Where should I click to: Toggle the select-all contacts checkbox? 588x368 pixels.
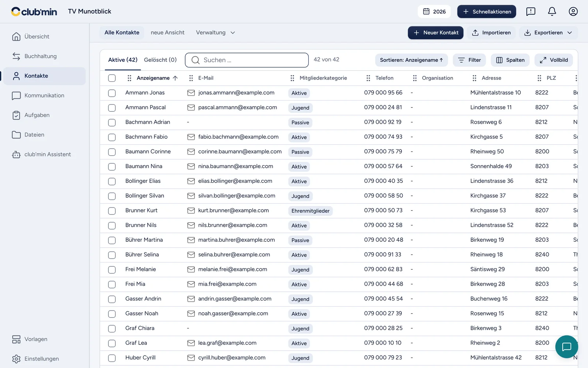(112, 78)
